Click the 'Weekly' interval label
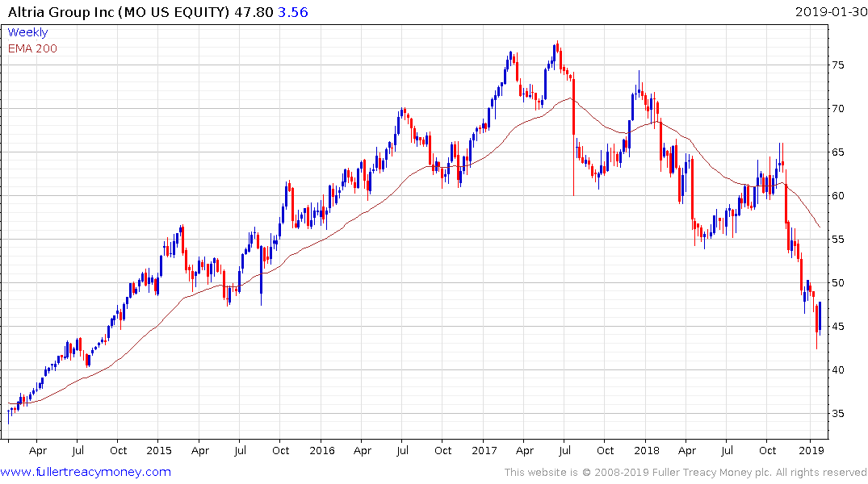The image size is (868, 484). pyautogui.click(x=27, y=32)
